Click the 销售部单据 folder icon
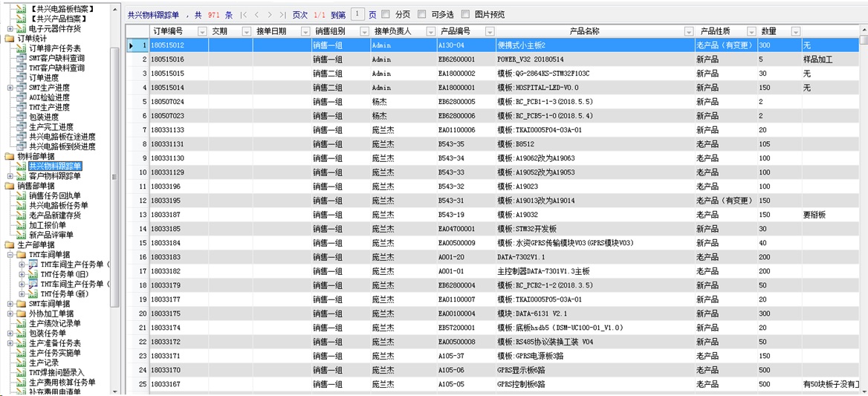868x396 pixels. [x=10, y=186]
